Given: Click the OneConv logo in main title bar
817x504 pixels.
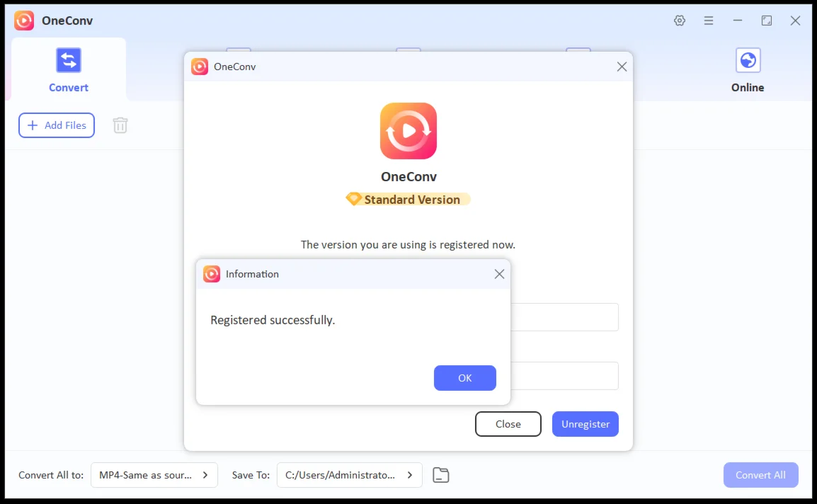Looking at the screenshot, I should point(24,21).
